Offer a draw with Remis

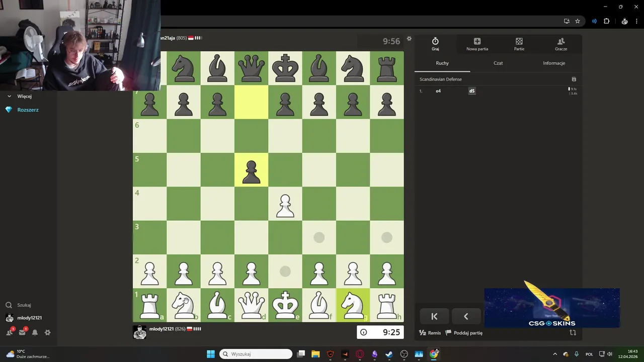tap(430, 333)
